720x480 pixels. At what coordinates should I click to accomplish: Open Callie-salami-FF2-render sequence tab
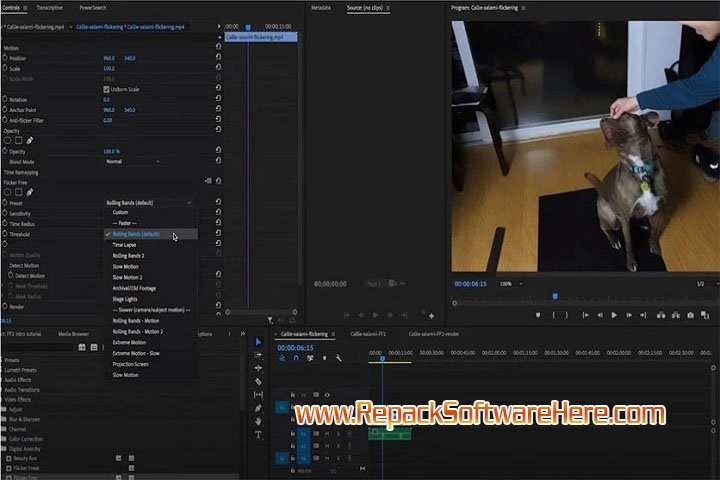tap(433, 334)
